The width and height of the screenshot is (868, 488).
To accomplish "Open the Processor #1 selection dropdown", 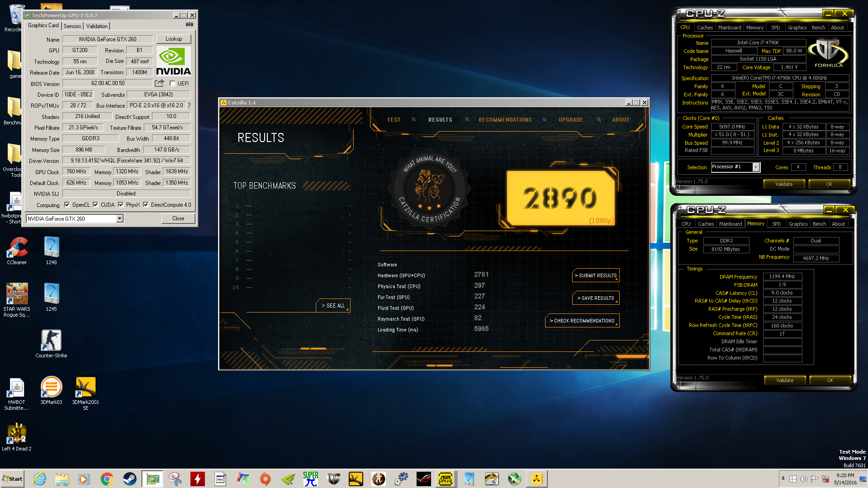I will click(x=756, y=167).
